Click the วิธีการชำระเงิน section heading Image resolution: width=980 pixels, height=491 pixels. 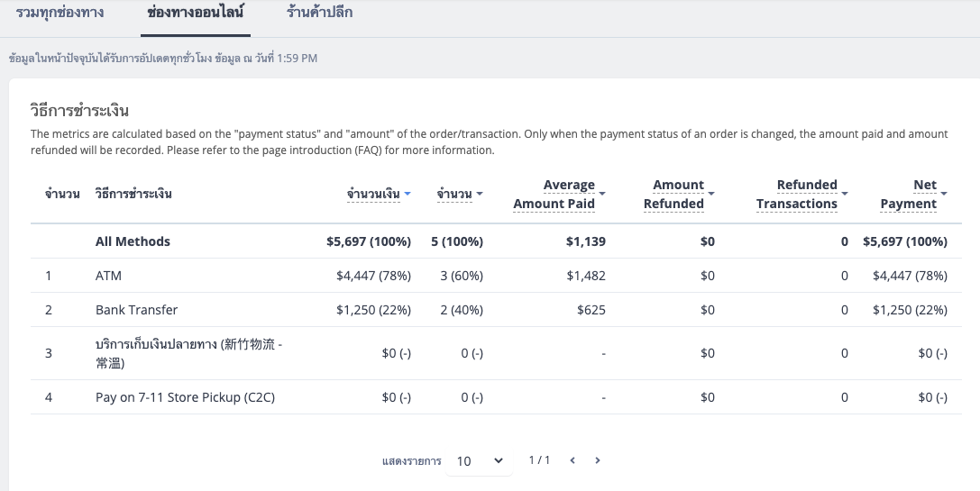point(79,111)
